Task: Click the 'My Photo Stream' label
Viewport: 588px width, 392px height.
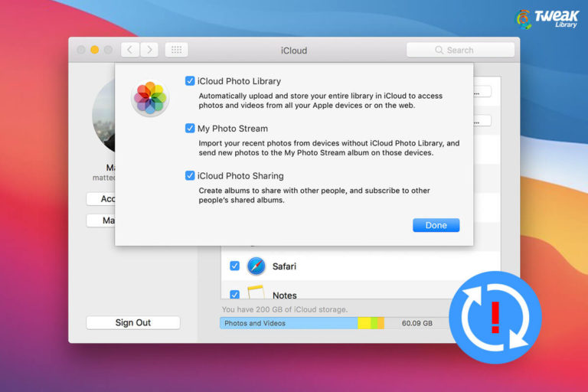Action: (233, 129)
